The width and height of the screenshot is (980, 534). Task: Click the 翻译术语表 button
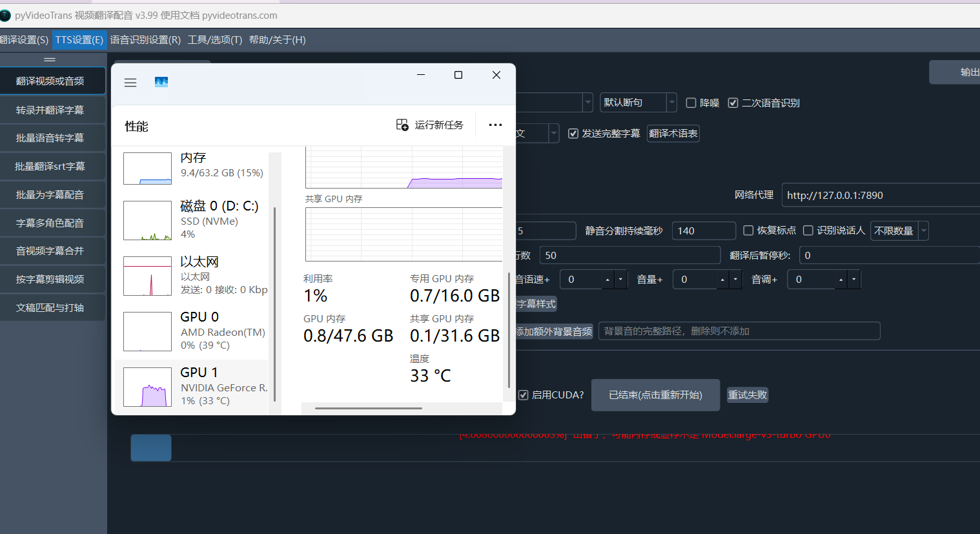[673, 134]
